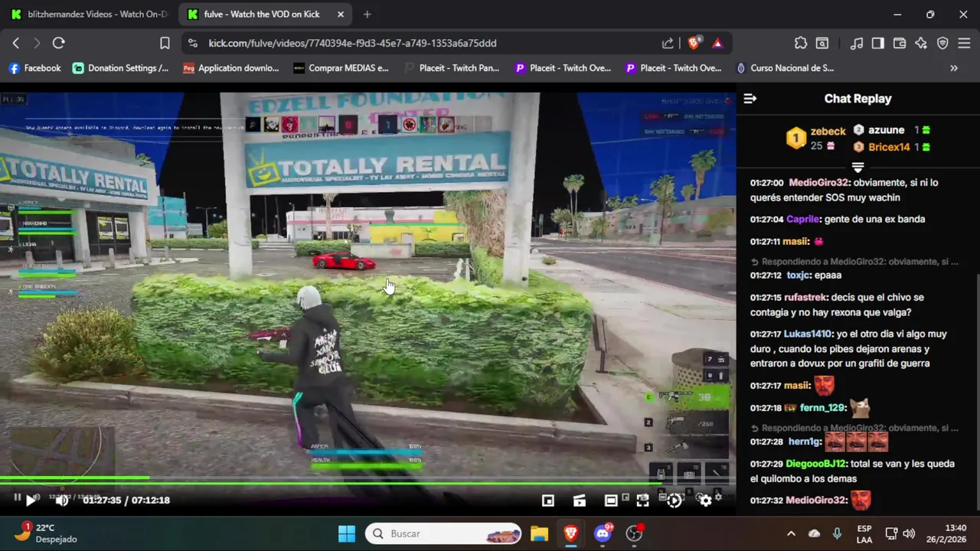Viewport: 980px width, 551px height.
Task: Switch to blitzhernandez Videos tab
Action: 89,15
